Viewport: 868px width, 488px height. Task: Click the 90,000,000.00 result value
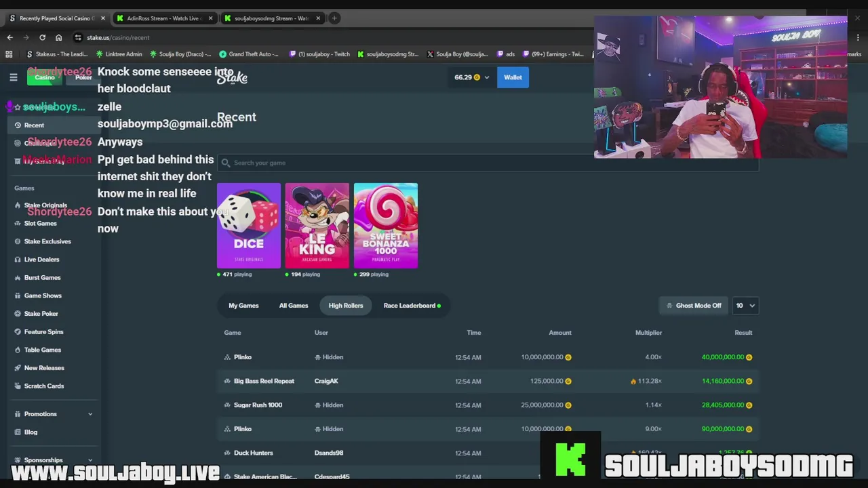722,429
